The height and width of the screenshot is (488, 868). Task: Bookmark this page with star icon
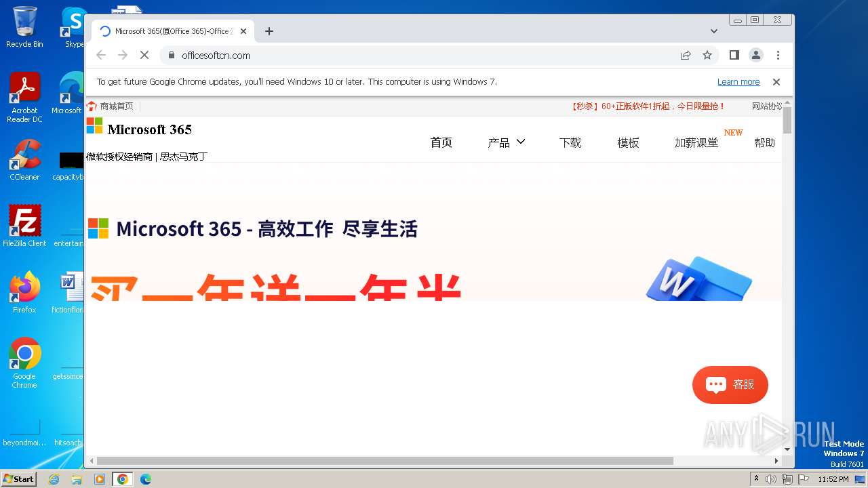[x=707, y=55]
